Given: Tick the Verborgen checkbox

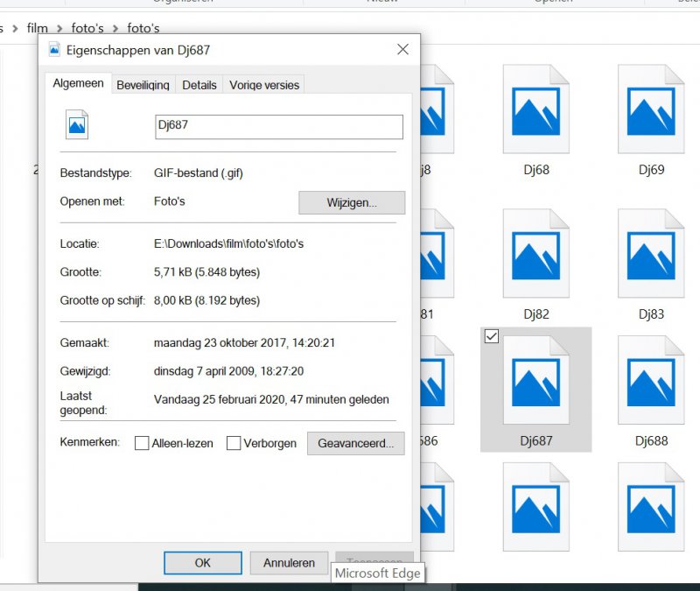Looking at the screenshot, I should 234,444.
